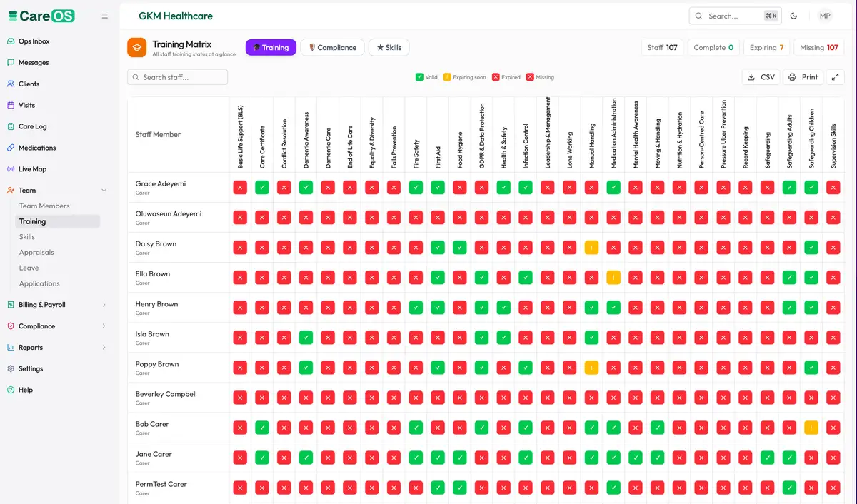Click Bob Carer's Safeguarding Children warning cell
This screenshot has height=504, width=857.
[x=811, y=428]
